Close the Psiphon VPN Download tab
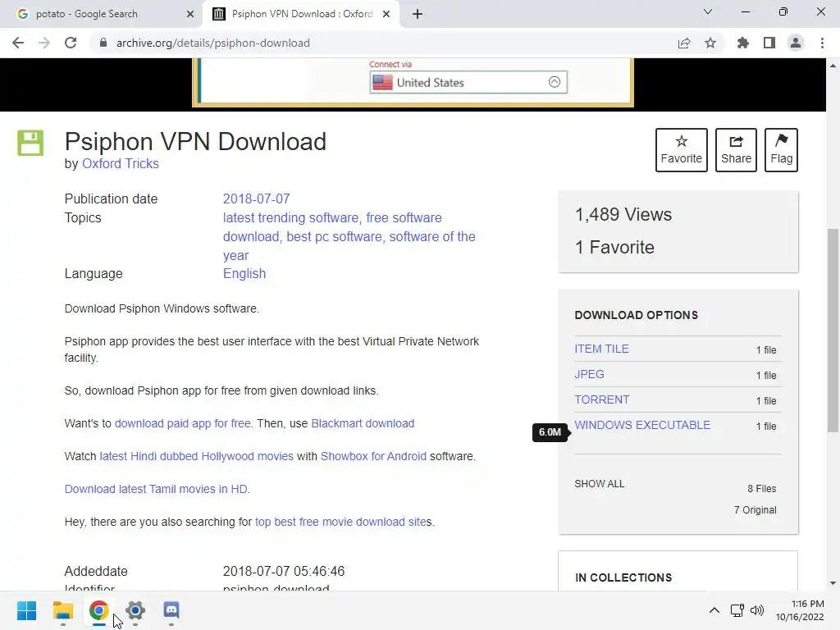840x630 pixels. pos(386,14)
